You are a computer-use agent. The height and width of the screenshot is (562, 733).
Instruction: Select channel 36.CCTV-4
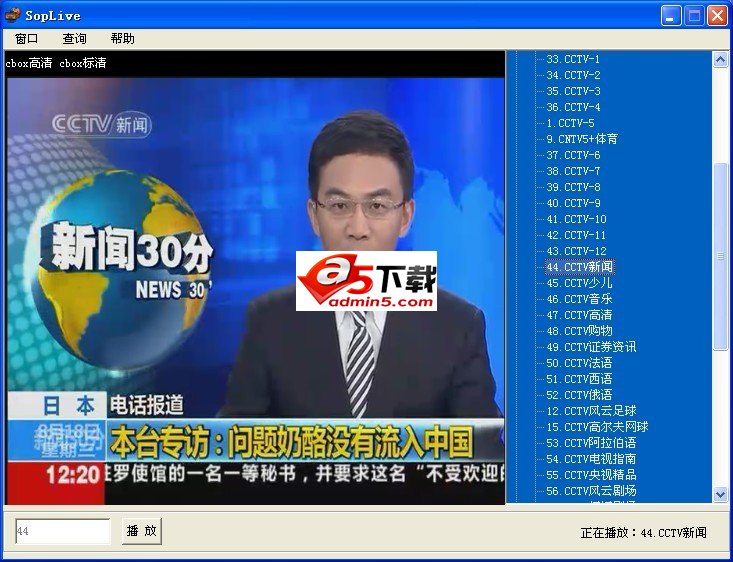[573, 107]
